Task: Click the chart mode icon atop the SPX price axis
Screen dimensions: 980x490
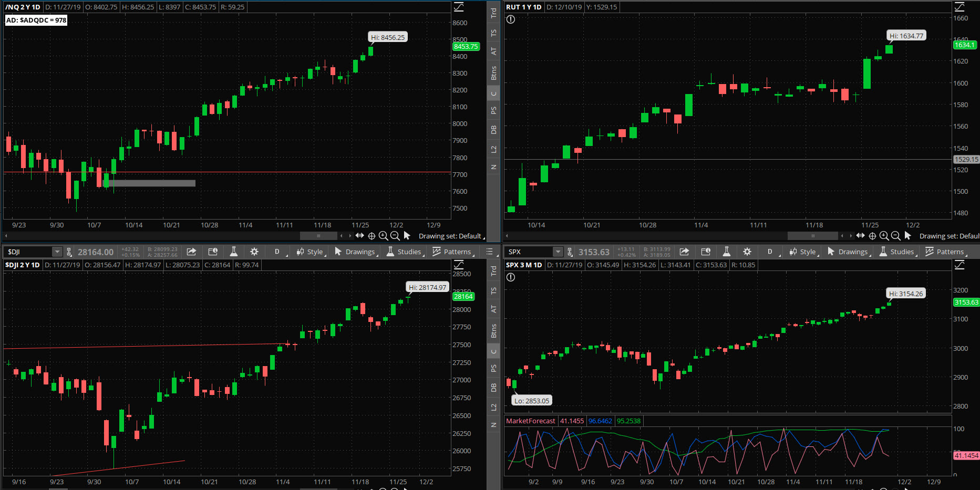Action: pos(960,265)
